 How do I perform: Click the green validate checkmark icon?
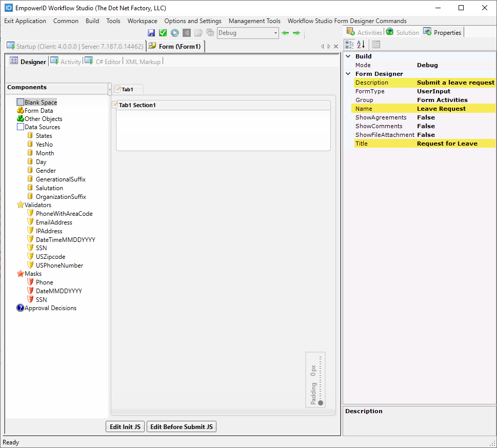pos(163,32)
